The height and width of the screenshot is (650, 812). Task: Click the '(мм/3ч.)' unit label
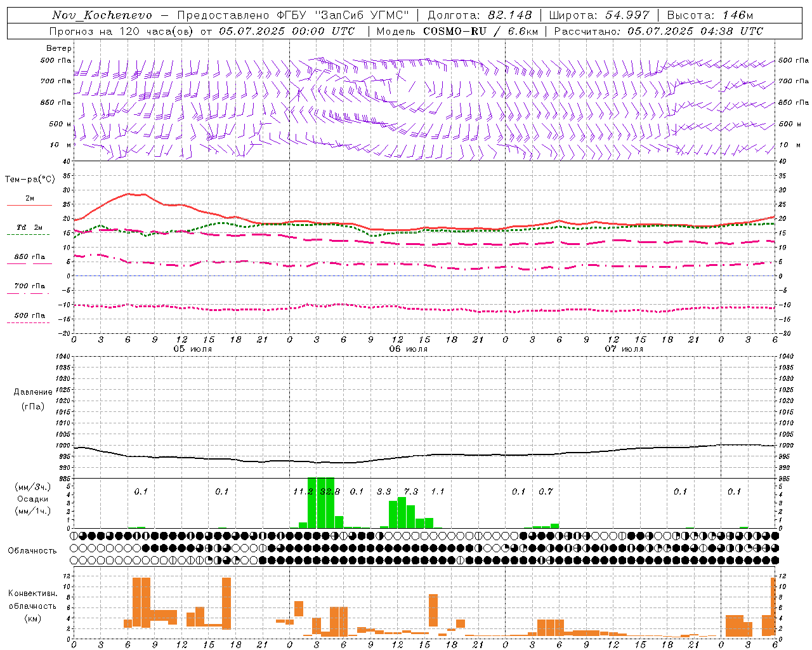pyautogui.click(x=32, y=487)
